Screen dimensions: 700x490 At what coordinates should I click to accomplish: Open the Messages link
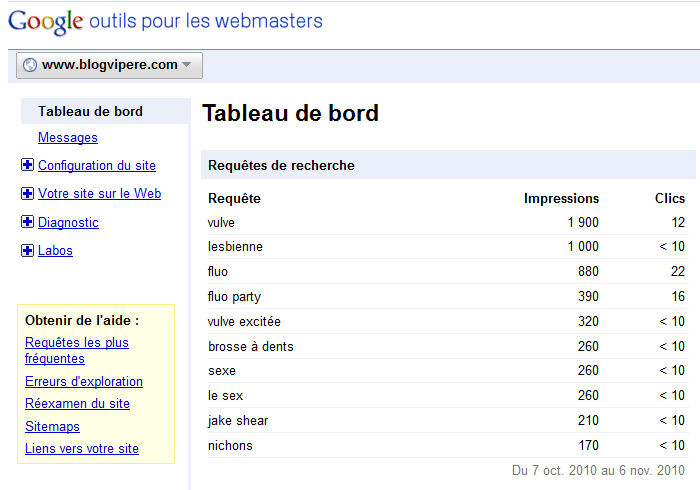tap(68, 137)
